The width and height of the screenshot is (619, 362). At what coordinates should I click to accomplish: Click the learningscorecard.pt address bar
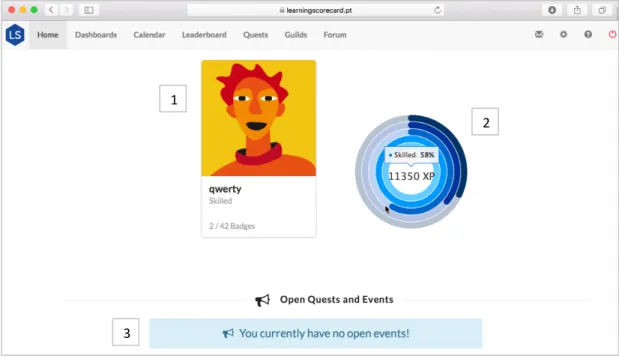coord(315,10)
